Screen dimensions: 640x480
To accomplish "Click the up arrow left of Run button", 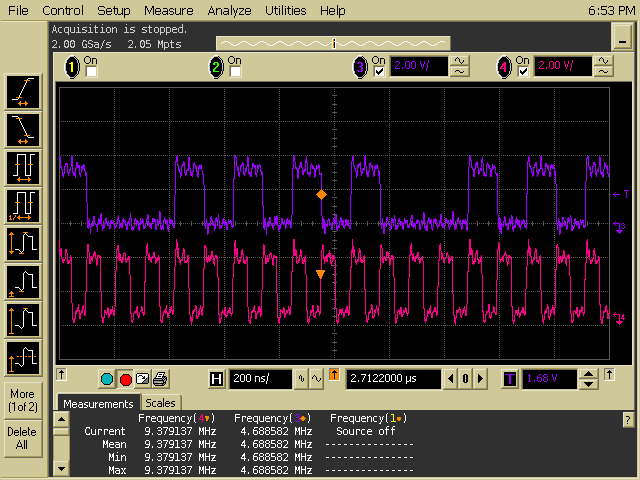I will (x=62, y=374).
